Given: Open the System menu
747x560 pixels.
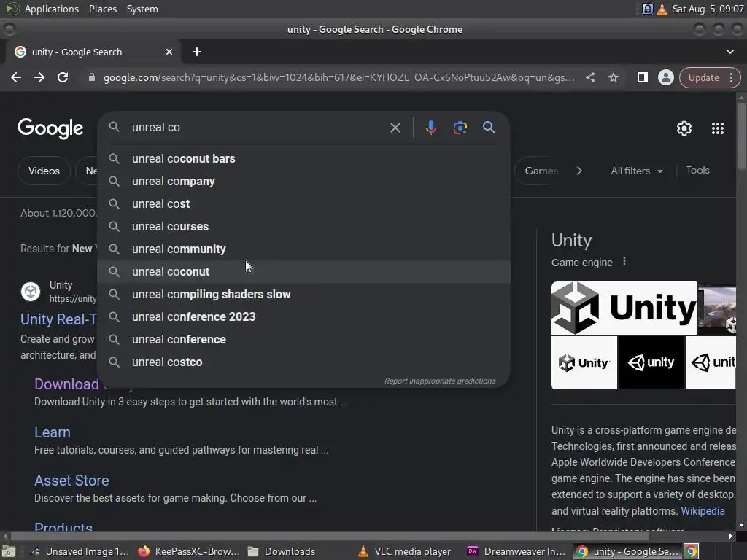Looking at the screenshot, I should pyautogui.click(x=142, y=9).
